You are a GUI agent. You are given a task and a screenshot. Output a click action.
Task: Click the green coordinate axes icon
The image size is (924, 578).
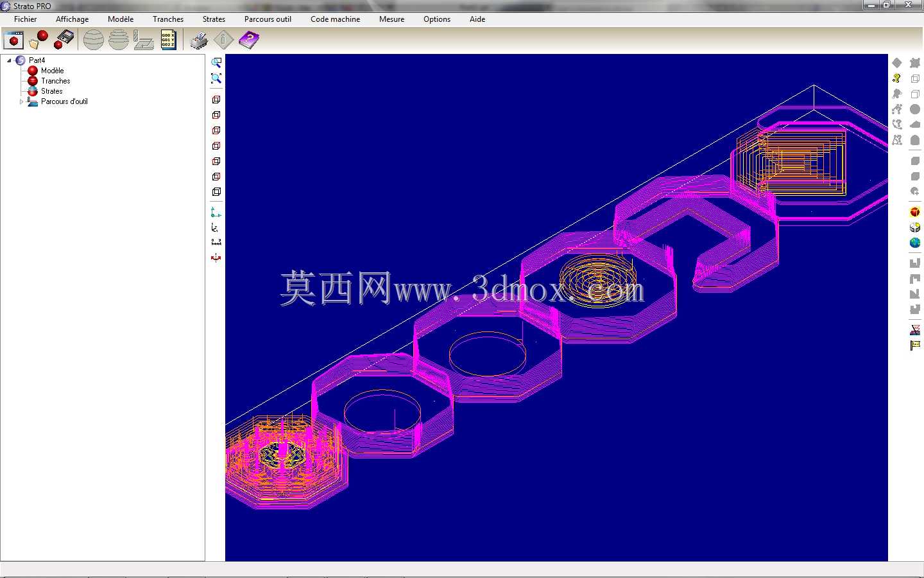(216, 213)
